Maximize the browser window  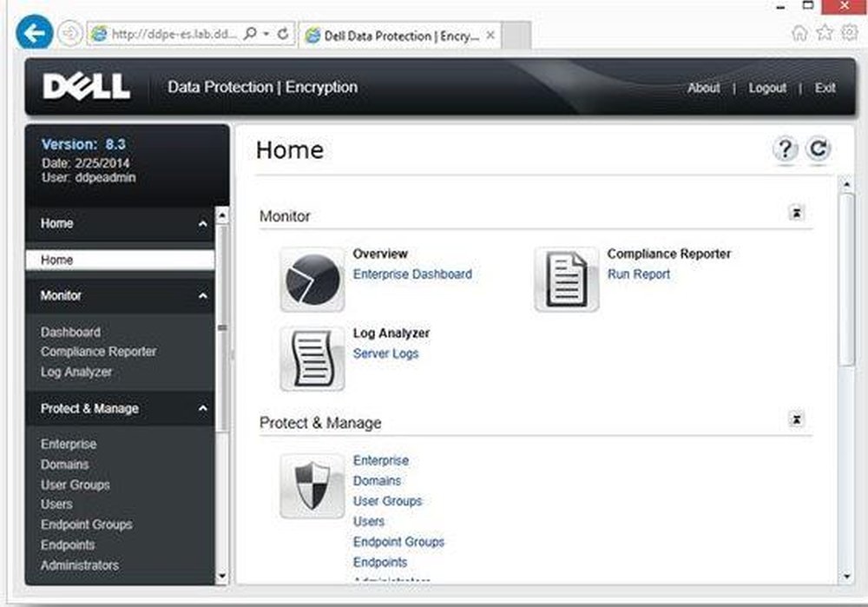[808, 5]
